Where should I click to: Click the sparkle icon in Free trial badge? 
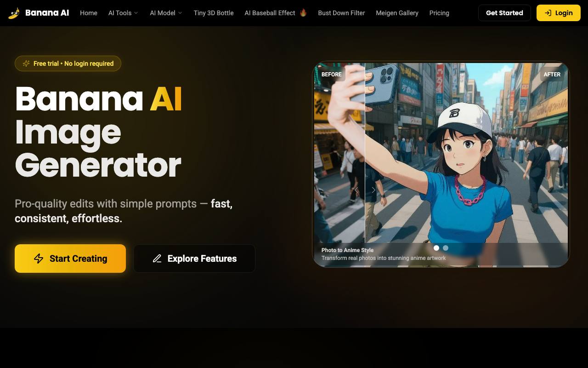26,63
